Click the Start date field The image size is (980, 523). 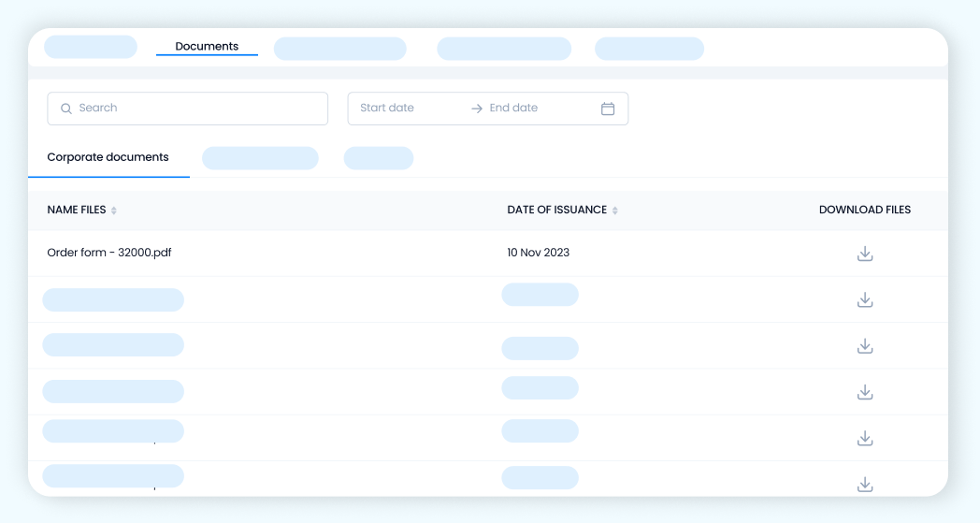[x=404, y=109]
